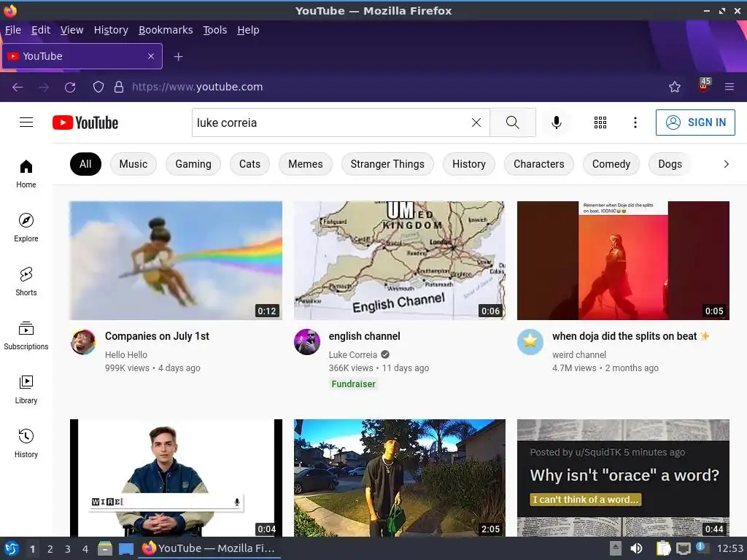Clear the search query with the X
Viewport: 747px width, 560px height.
coord(476,122)
